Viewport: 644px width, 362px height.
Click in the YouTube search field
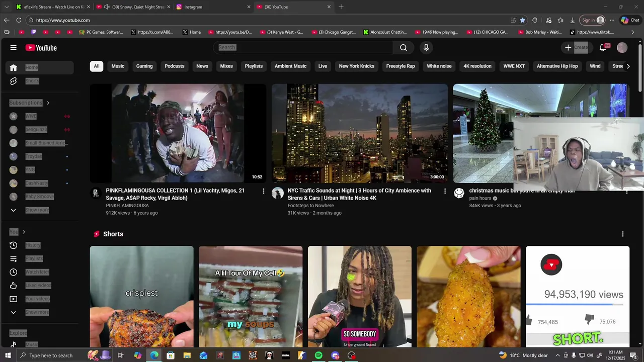[303, 47]
